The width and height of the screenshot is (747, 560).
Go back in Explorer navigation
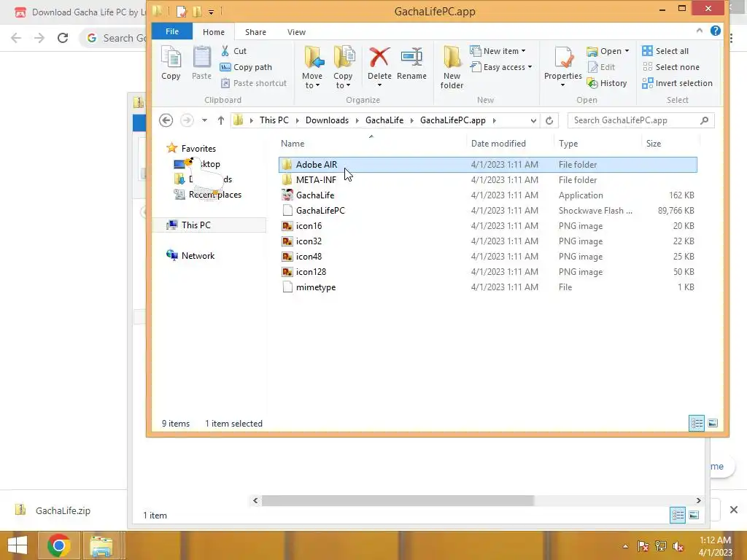click(166, 120)
